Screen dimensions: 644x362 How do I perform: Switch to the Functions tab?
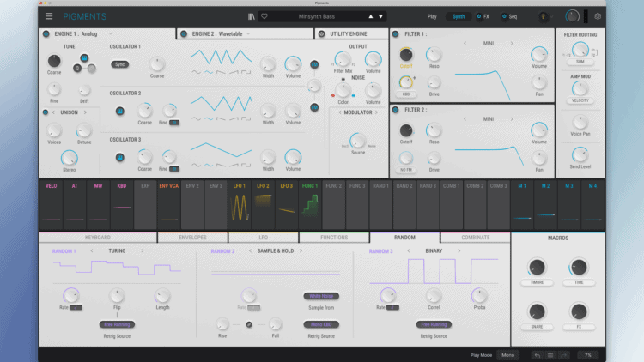334,238
